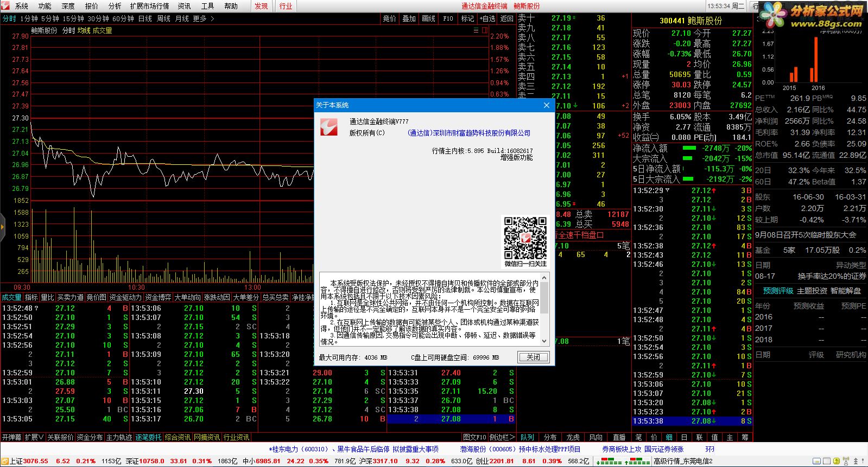Image resolution: width=868 pixels, height=467 pixels.
Task: Click the three-line layout icon above chart
Action: tap(476, 30)
